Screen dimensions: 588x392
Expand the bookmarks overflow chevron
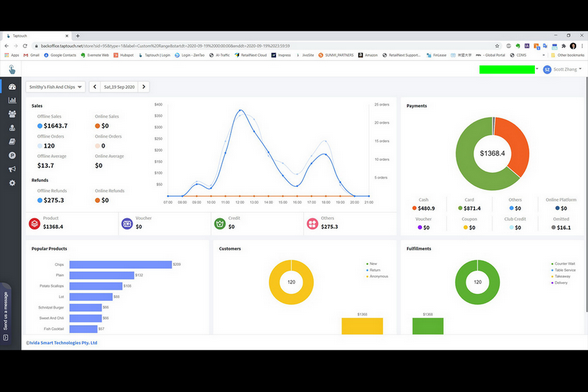point(544,55)
